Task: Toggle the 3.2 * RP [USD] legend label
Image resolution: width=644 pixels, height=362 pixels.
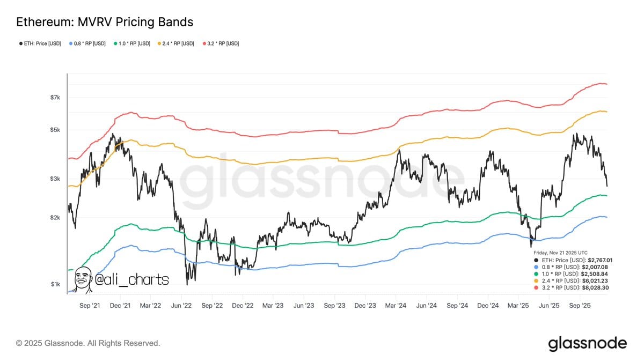Action: point(223,43)
